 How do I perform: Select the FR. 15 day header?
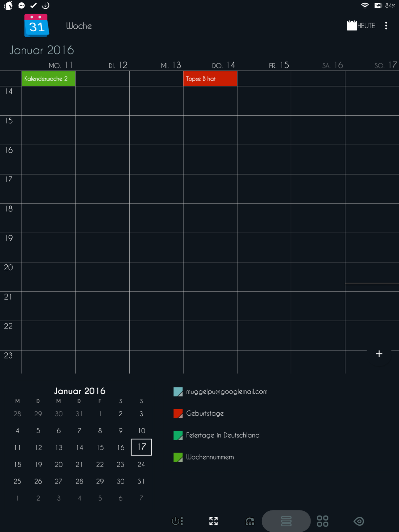[x=279, y=65]
